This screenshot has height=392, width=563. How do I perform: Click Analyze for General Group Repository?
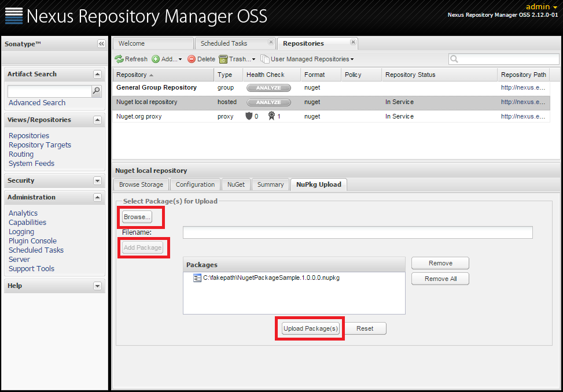pyautogui.click(x=268, y=88)
